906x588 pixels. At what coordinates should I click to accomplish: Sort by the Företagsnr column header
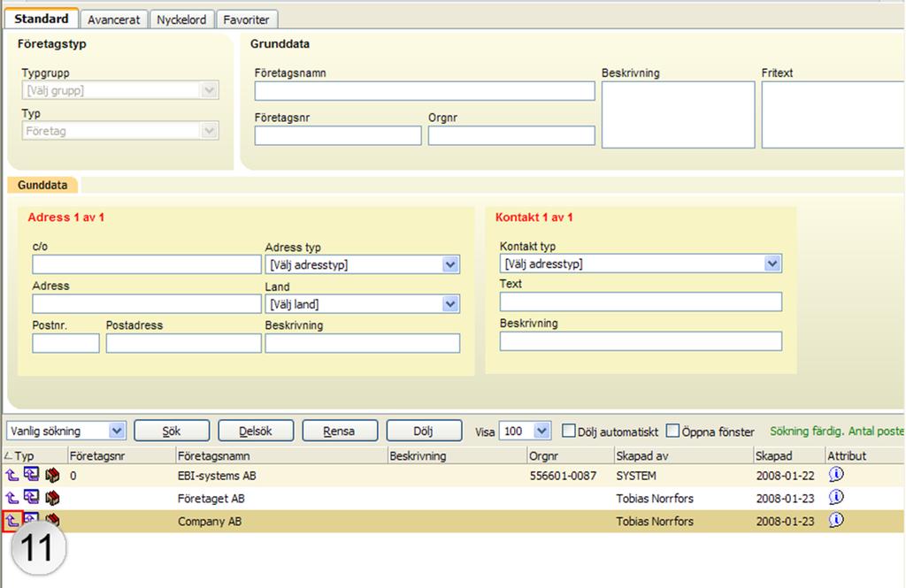tap(122, 455)
